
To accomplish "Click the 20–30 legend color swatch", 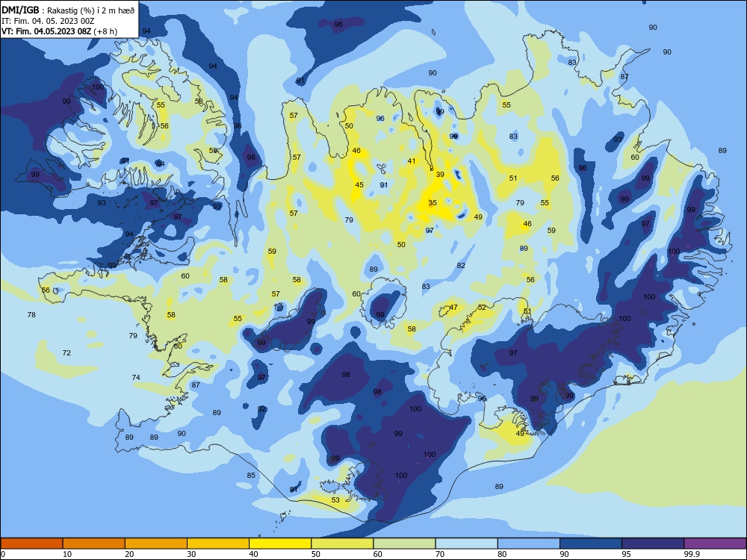I will [x=156, y=544].
